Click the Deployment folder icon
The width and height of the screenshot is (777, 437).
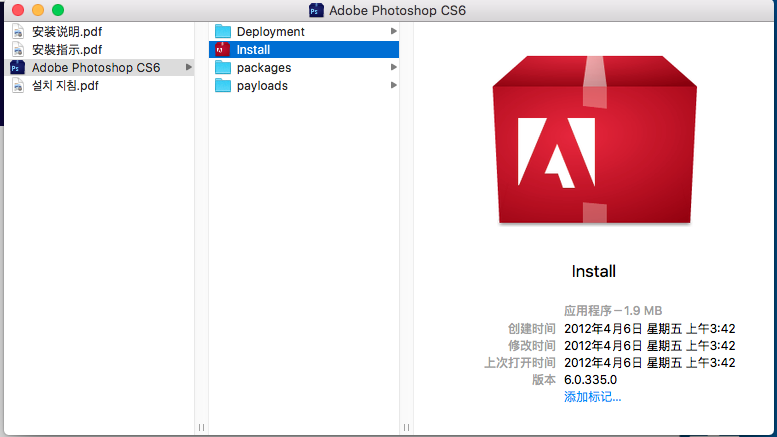(x=223, y=32)
